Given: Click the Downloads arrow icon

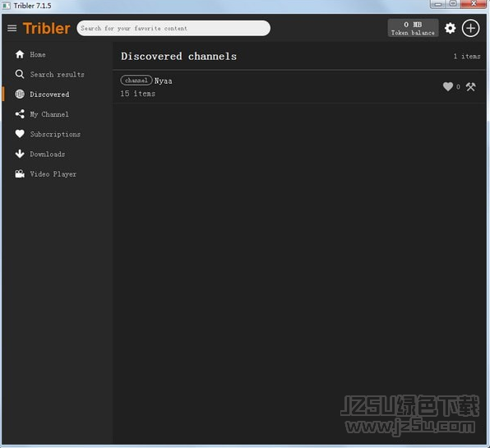Looking at the screenshot, I should (20, 154).
